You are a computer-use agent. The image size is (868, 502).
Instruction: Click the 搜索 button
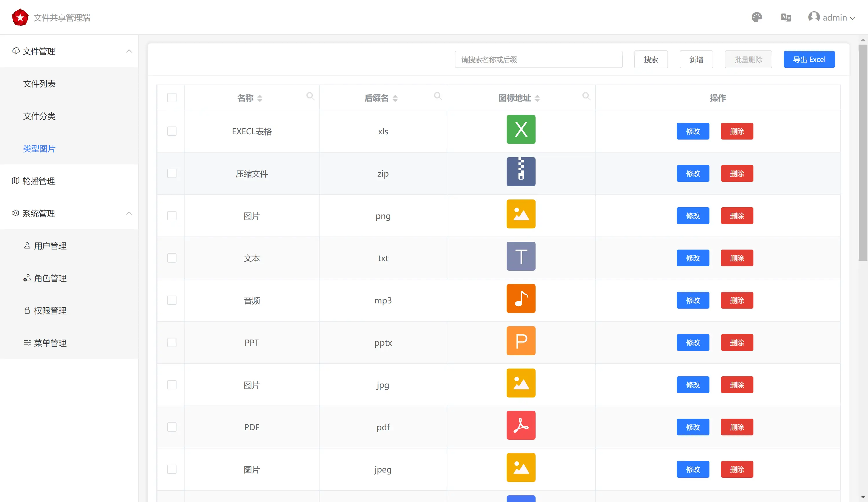pyautogui.click(x=651, y=59)
